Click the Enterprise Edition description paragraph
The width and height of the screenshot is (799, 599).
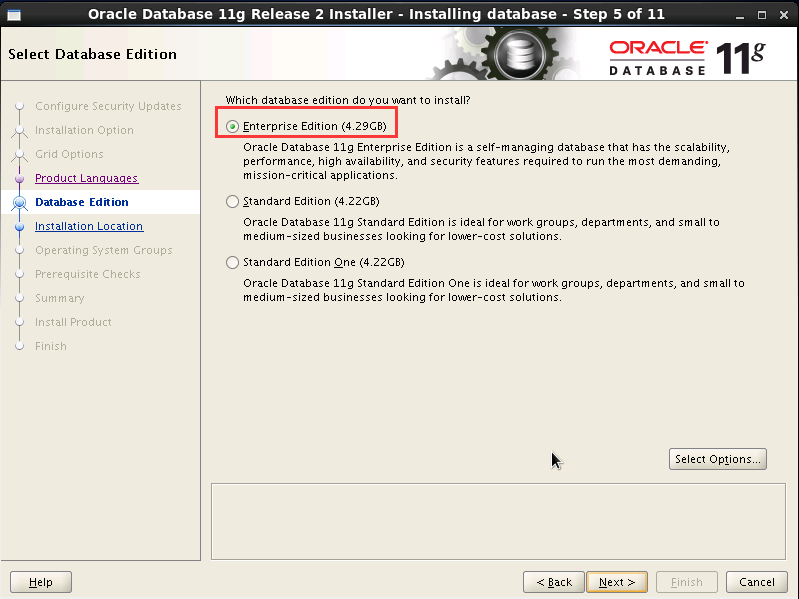coord(487,161)
